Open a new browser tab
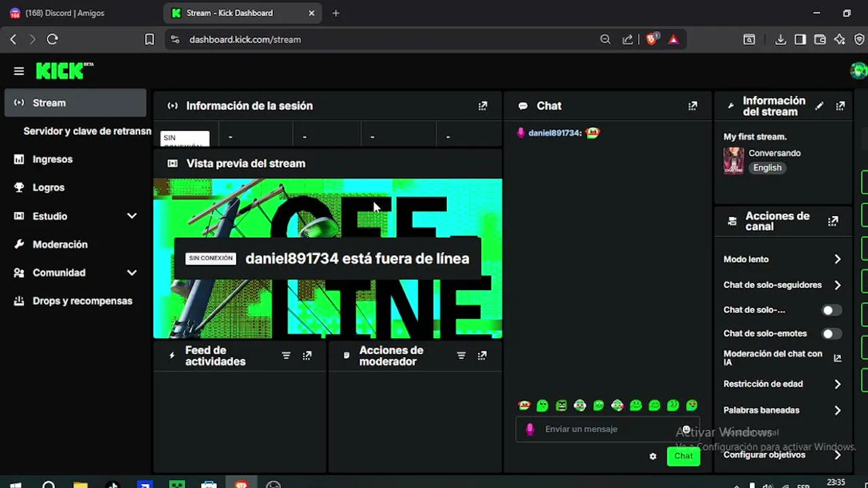Screen dimensions: 868x488 click(x=336, y=13)
